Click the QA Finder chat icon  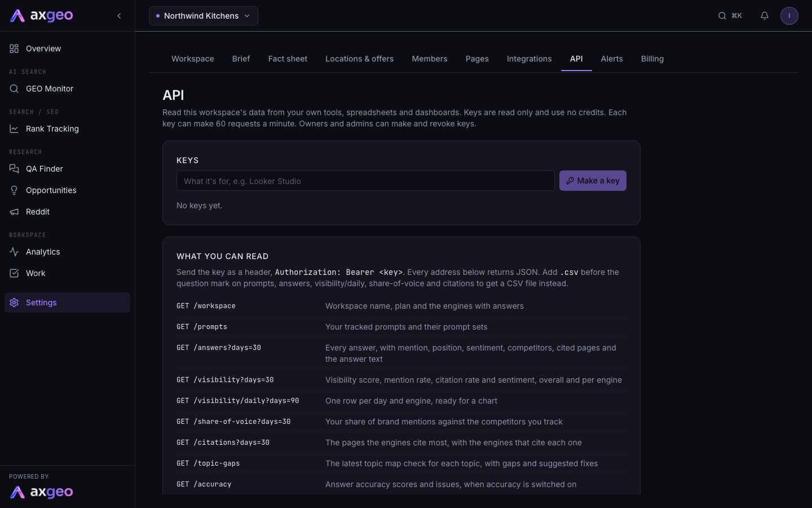(14, 169)
